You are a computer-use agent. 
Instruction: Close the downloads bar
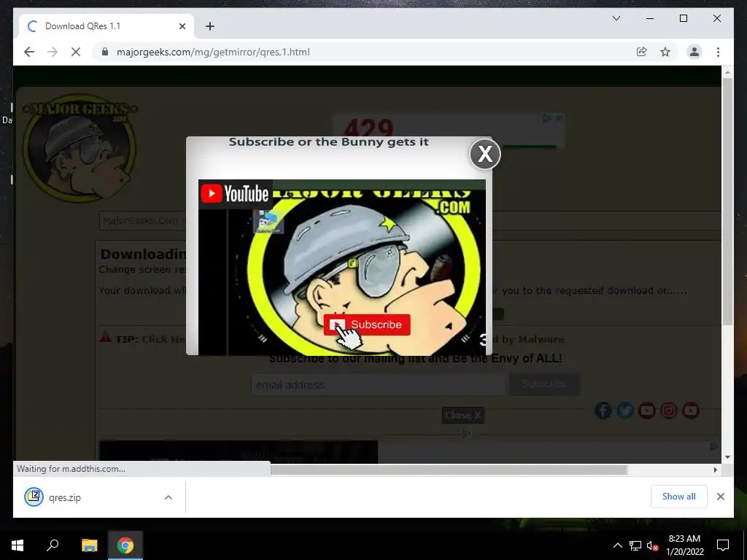coord(720,497)
